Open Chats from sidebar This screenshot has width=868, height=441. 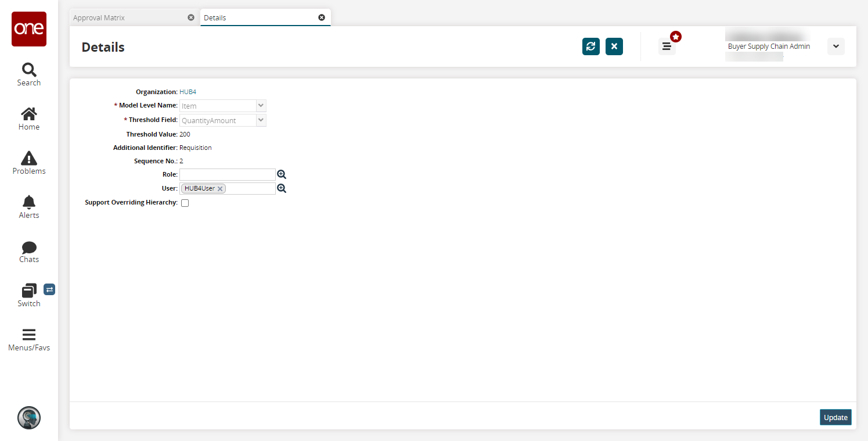tap(29, 251)
